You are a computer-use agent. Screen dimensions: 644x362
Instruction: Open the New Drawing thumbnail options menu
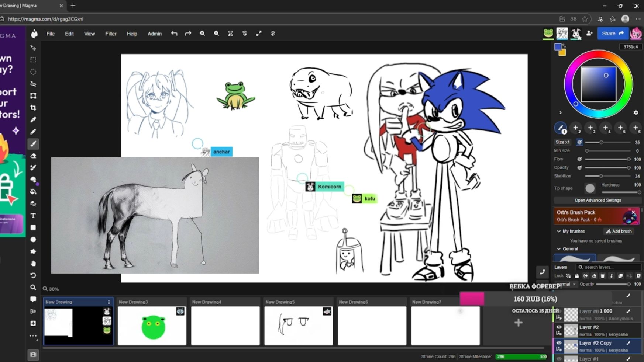point(109,302)
